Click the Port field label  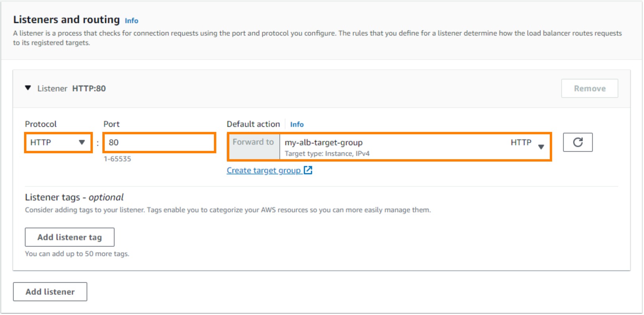click(x=112, y=124)
